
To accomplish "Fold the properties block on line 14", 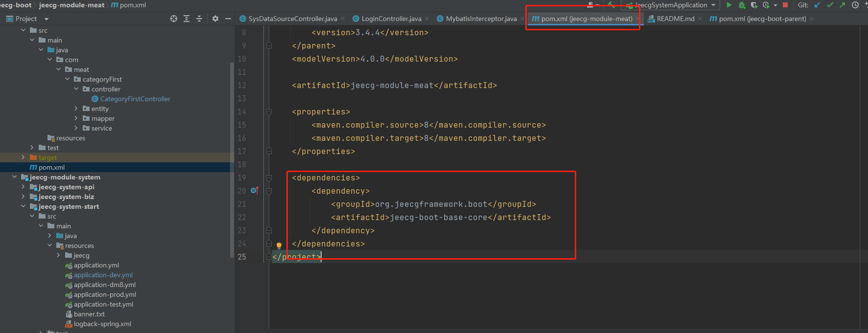I will tap(269, 112).
